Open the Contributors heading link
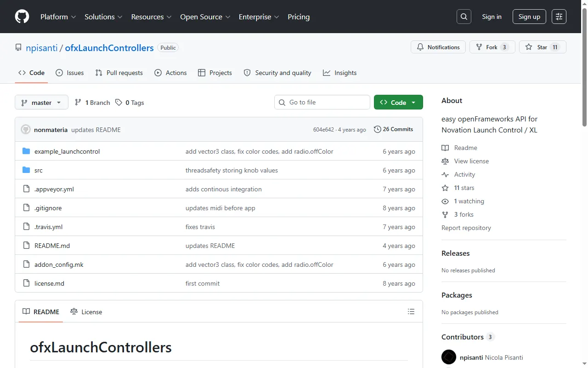Viewport: 588px width, 368px height. click(468, 337)
